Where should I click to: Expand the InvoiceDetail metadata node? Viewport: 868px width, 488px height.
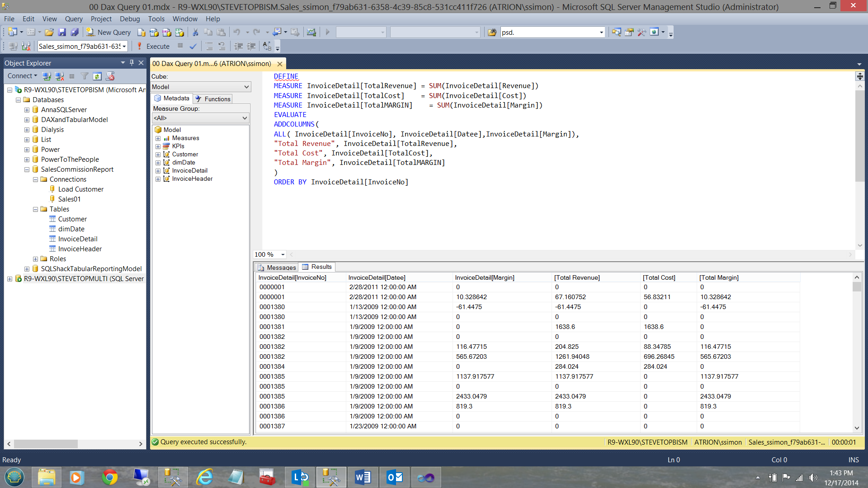(x=158, y=171)
